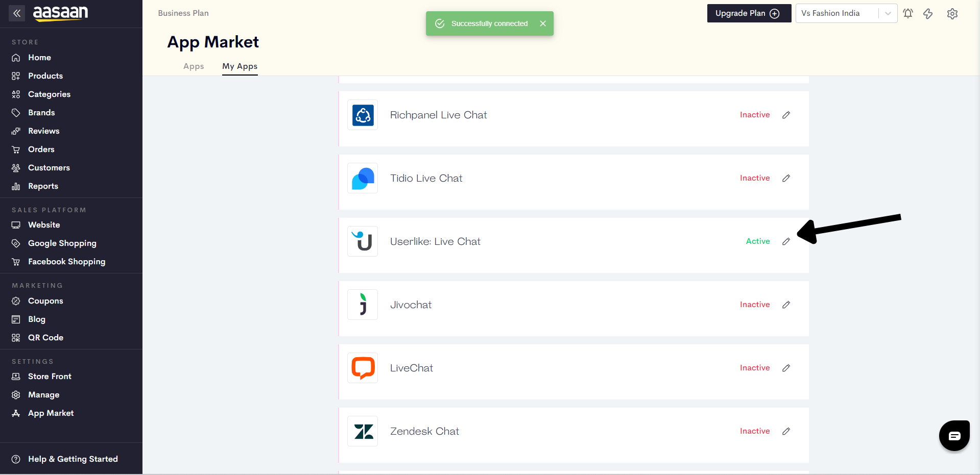Click the Coupons icon in sidebar
The width and height of the screenshot is (980, 475).
16,301
